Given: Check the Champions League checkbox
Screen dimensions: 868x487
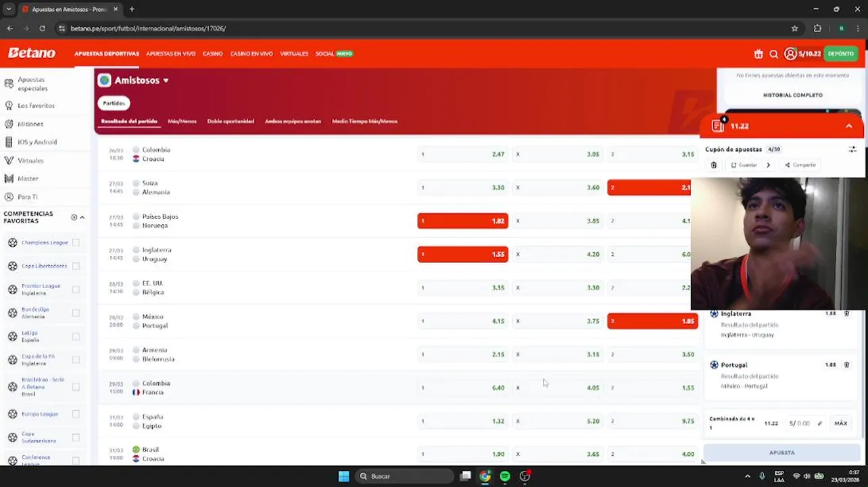Looking at the screenshot, I should [76, 243].
